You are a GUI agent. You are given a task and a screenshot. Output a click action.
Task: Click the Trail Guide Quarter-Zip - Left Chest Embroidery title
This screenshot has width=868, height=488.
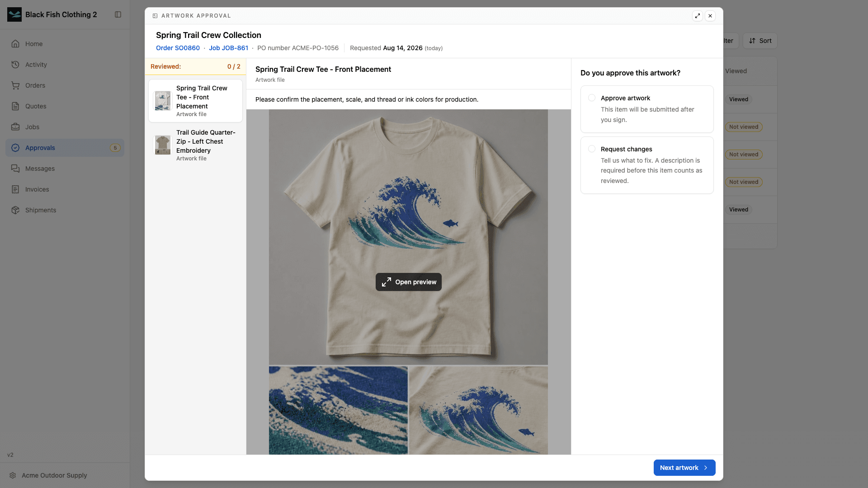(x=206, y=141)
